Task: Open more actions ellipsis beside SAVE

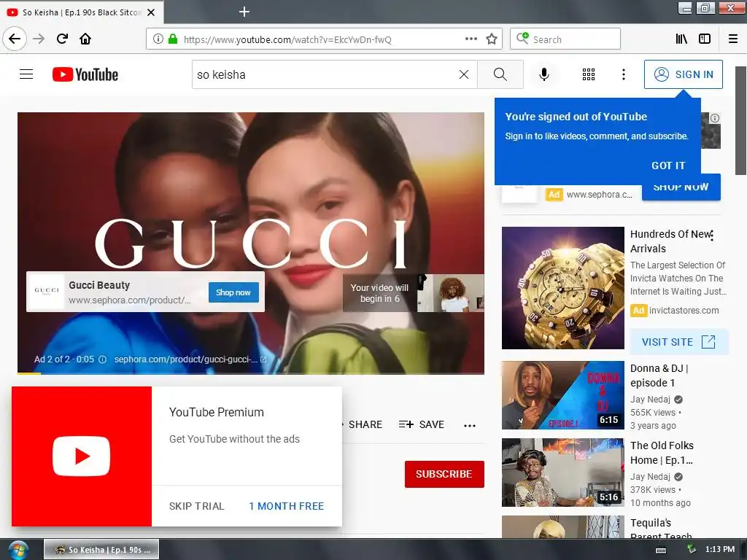Action: pyautogui.click(x=470, y=425)
